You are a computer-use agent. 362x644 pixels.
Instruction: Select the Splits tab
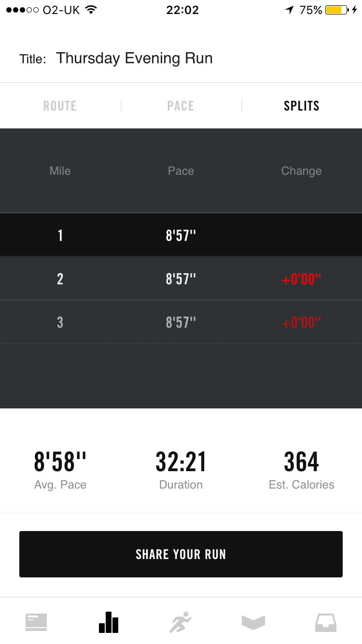click(x=302, y=106)
